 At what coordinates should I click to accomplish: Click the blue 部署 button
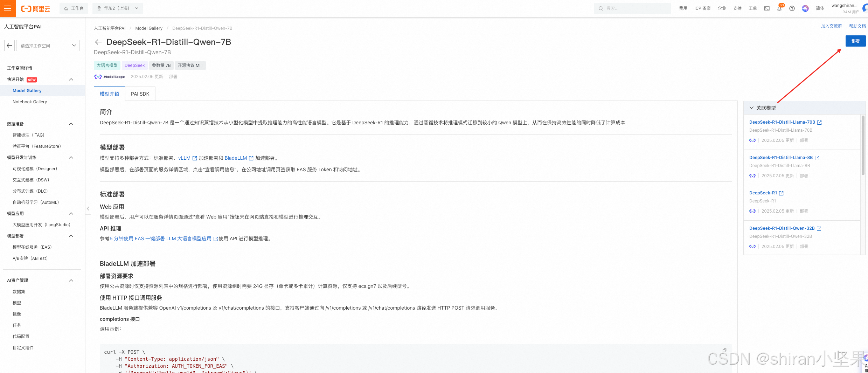pyautogui.click(x=855, y=41)
